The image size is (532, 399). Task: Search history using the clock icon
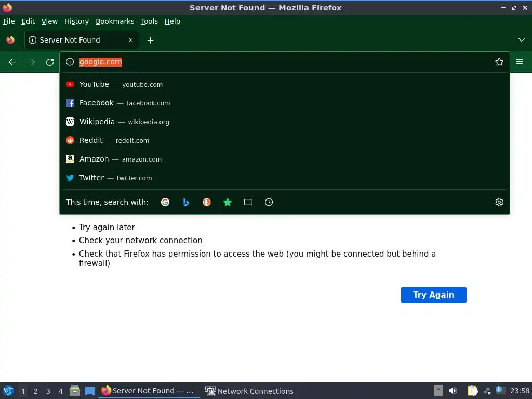click(x=269, y=202)
